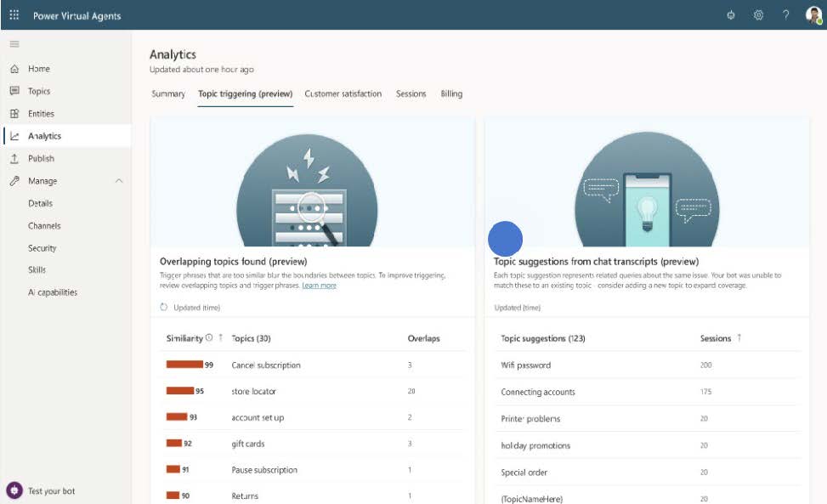Click the similarity bar for store locator
This screenshot has height=504, width=827.
(x=180, y=391)
